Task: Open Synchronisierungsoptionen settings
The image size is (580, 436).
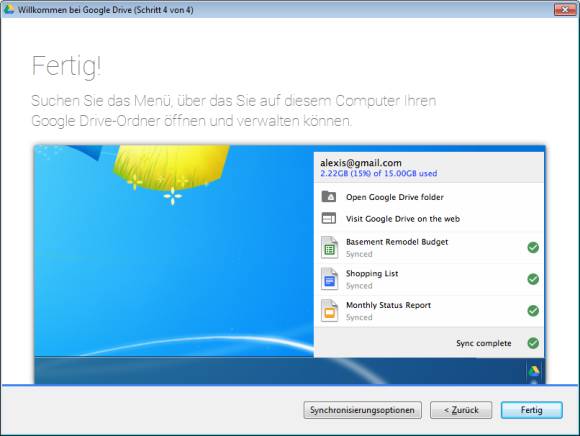Action: coord(362,410)
